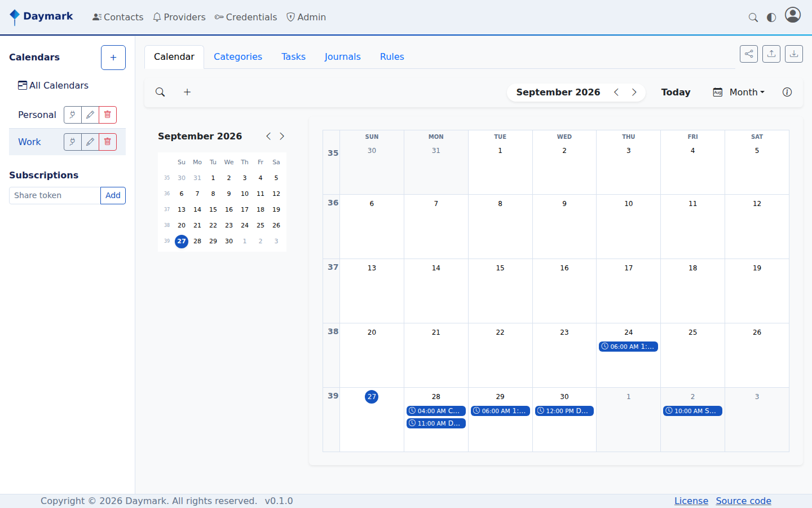Focus the Share token input field

[55, 195]
